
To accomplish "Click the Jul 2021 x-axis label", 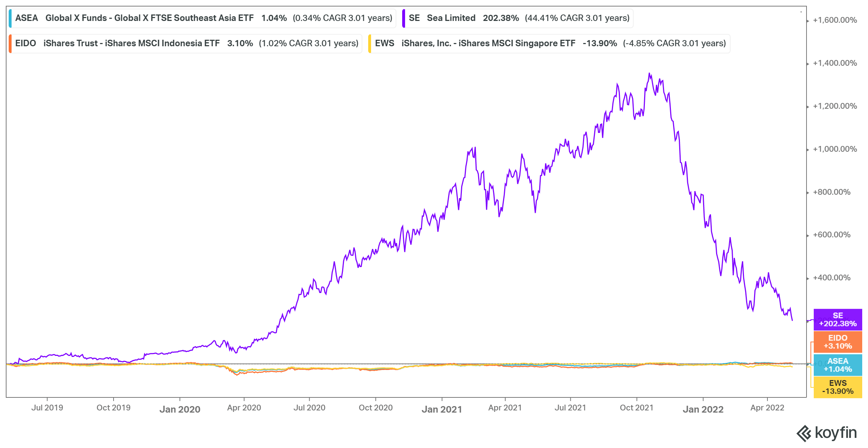I will pos(570,408).
